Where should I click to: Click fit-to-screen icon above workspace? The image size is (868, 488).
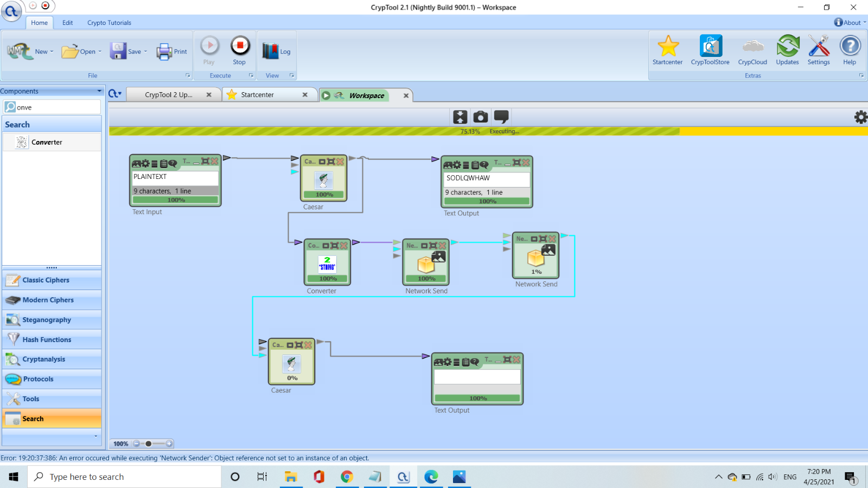(460, 117)
